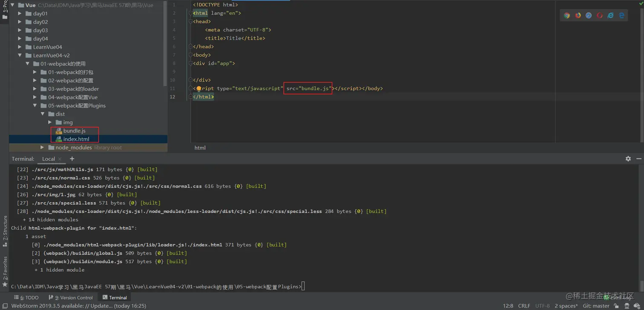Open the Structure tool window
644x310 pixels.
pyautogui.click(x=5, y=231)
